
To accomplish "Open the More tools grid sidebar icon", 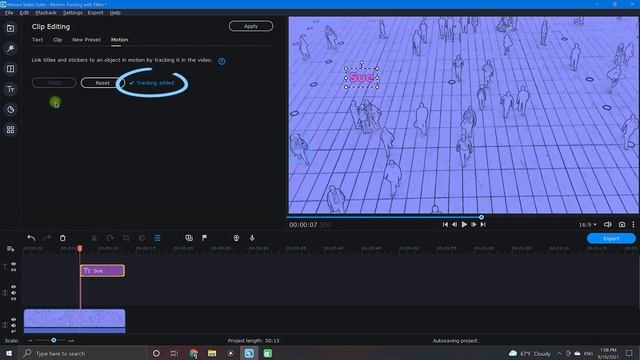I will (x=11, y=130).
